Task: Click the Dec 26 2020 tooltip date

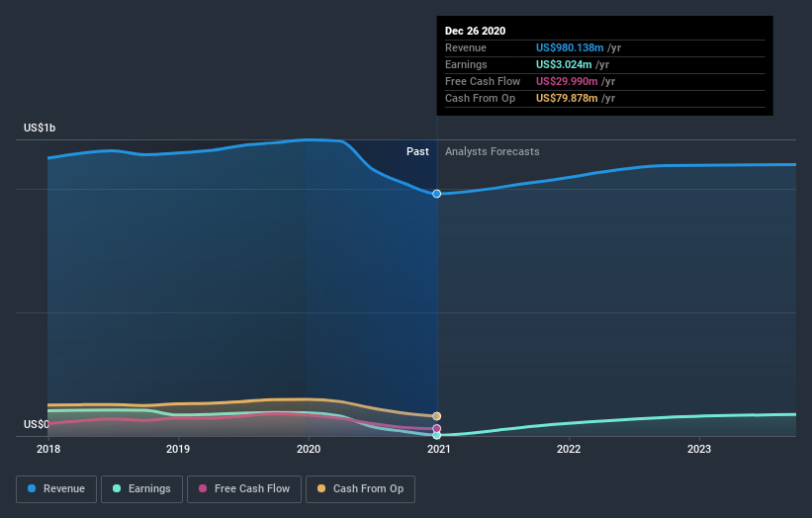Action: [475, 31]
